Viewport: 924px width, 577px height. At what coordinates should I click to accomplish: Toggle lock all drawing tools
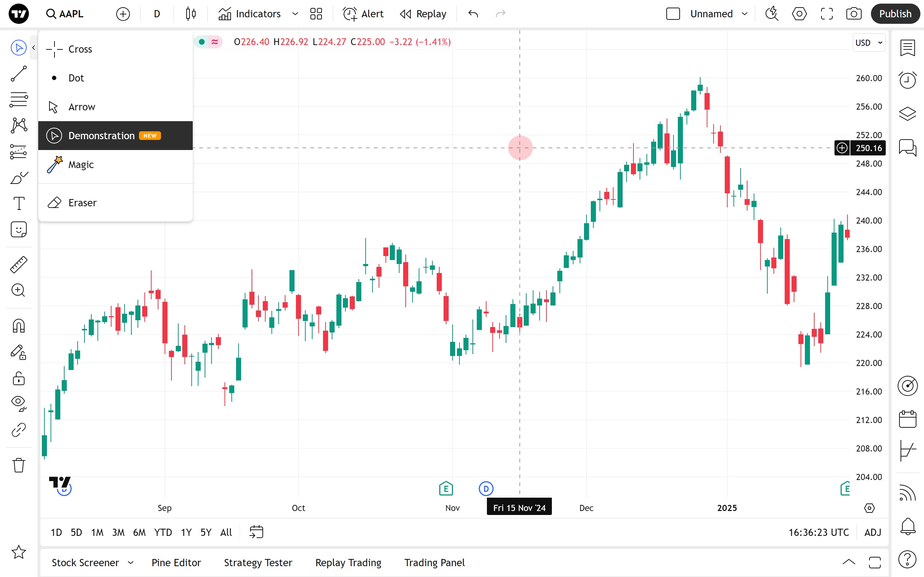point(18,379)
